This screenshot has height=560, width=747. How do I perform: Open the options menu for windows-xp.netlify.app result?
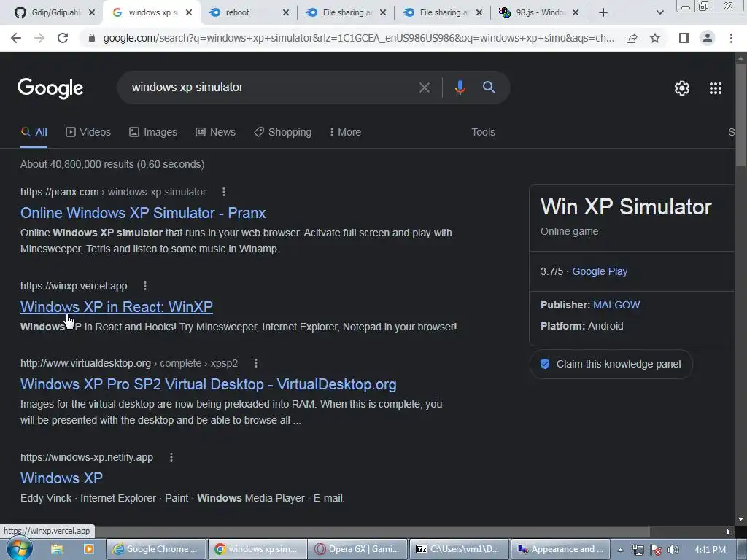(171, 457)
